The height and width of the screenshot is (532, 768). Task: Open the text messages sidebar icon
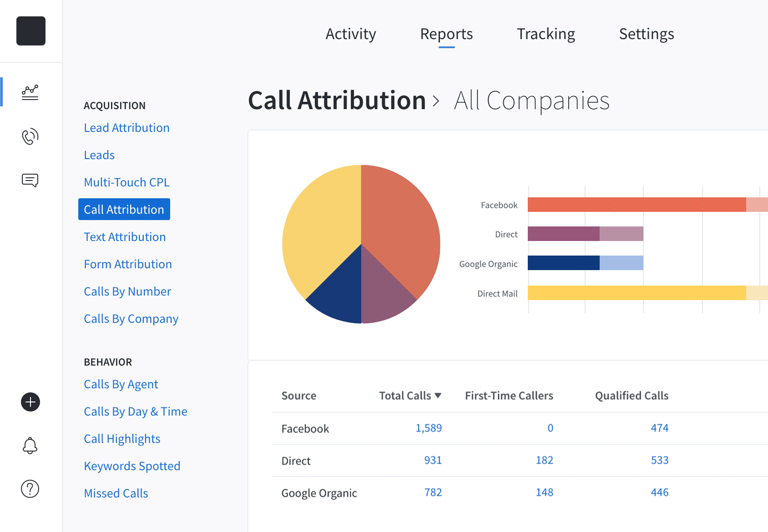coord(30,181)
